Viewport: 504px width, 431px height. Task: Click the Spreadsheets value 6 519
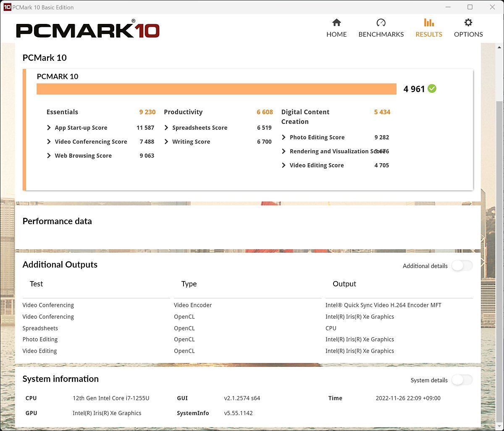point(265,128)
